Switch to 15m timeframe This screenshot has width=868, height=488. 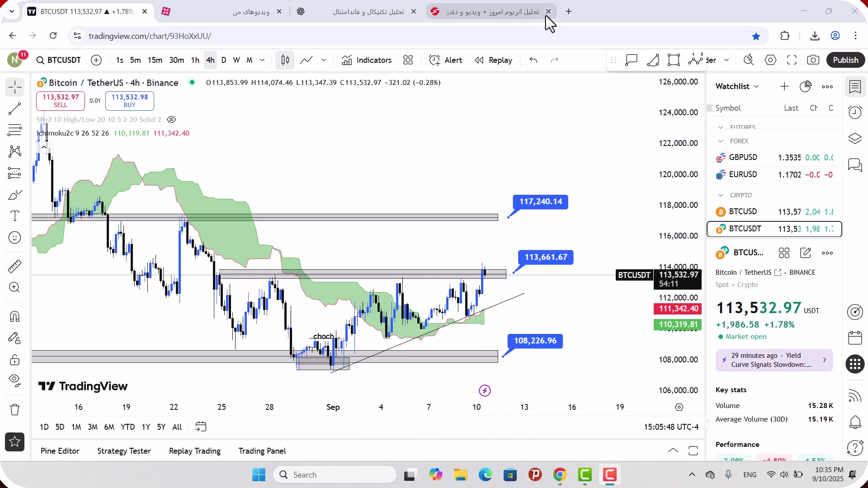155,60
